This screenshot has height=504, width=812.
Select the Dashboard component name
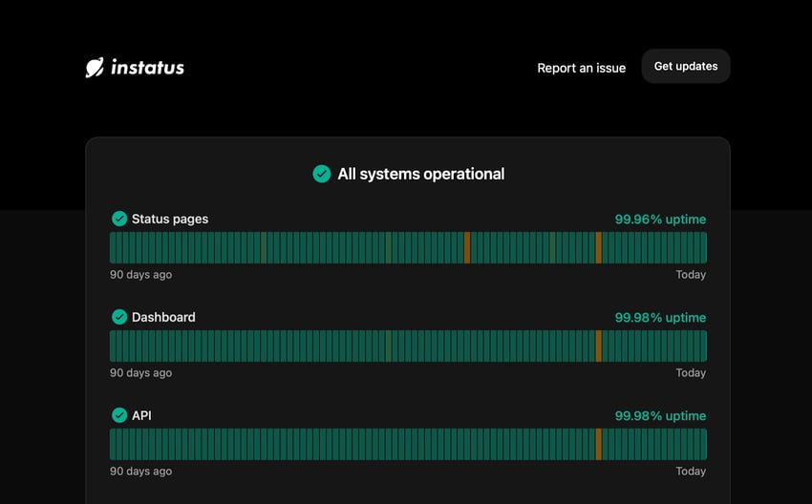[x=163, y=317]
